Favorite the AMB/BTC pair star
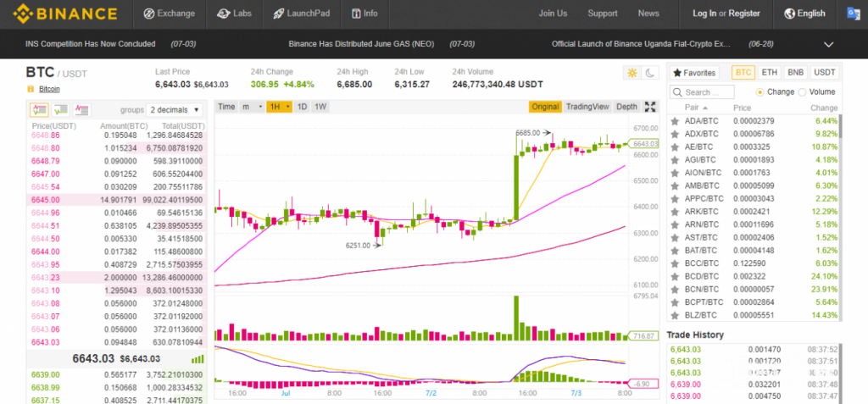This screenshot has width=868, height=404. 675,185
